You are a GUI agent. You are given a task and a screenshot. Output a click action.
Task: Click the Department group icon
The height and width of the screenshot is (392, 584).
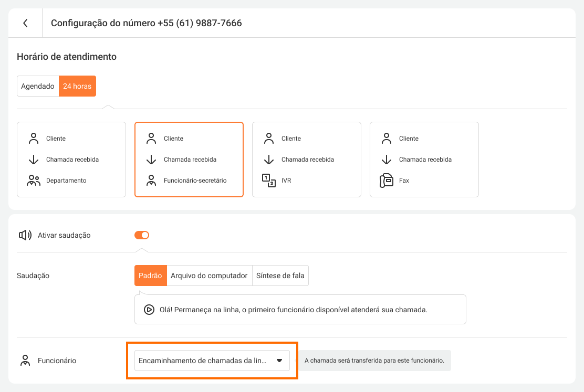34,181
